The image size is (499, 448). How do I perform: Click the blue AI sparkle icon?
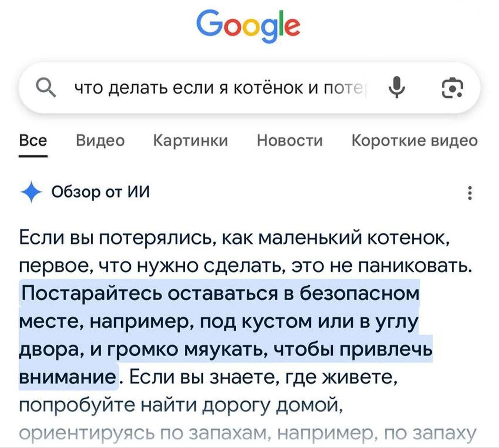pos(31,192)
